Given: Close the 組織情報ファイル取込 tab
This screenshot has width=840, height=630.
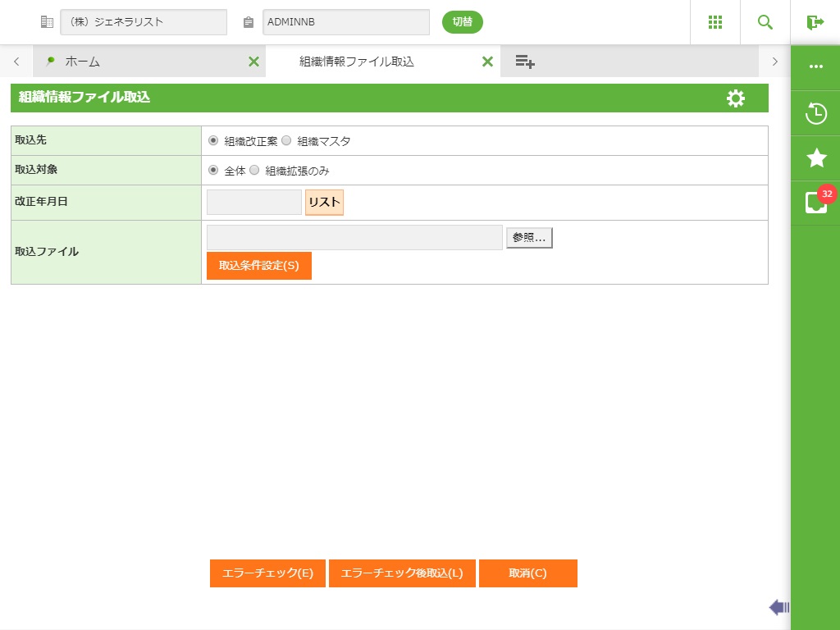Looking at the screenshot, I should pos(487,62).
